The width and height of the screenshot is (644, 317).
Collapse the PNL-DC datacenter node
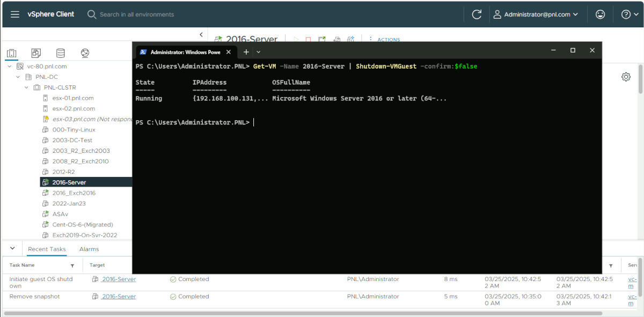coord(18,77)
